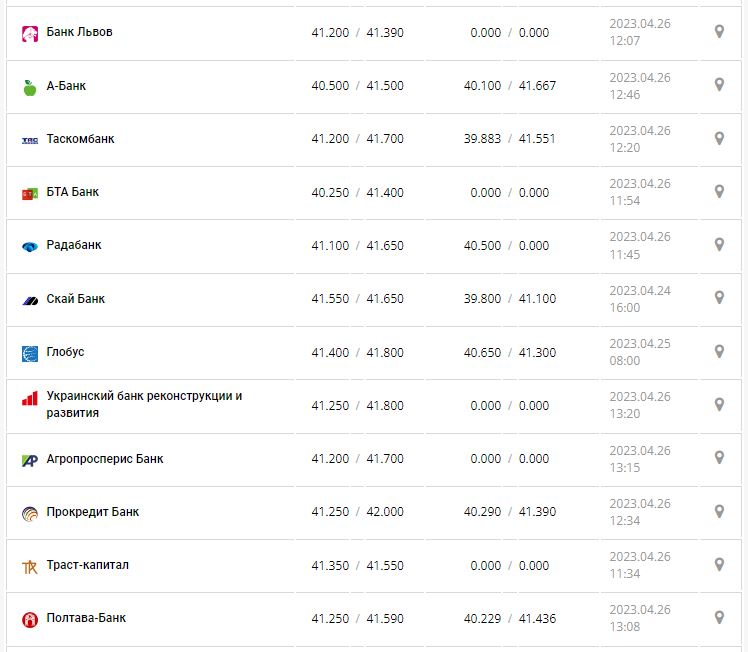Click the Траст-капитал map pin

click(x=719, y=564)
